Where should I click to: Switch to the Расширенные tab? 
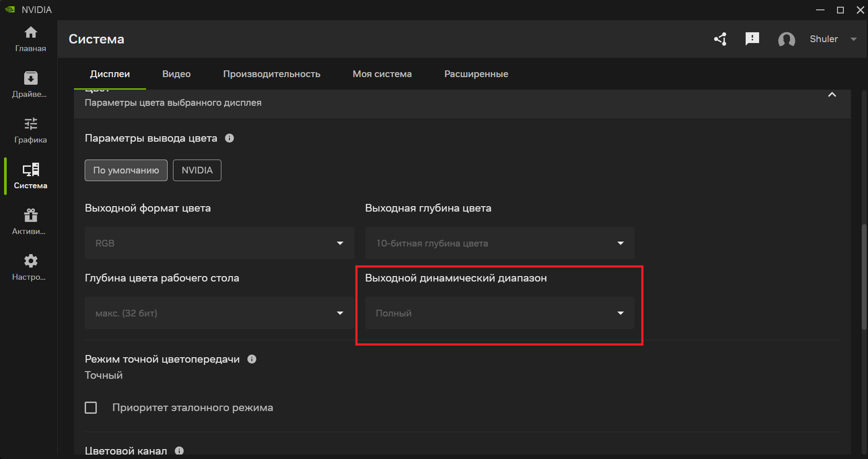[476, 74]
